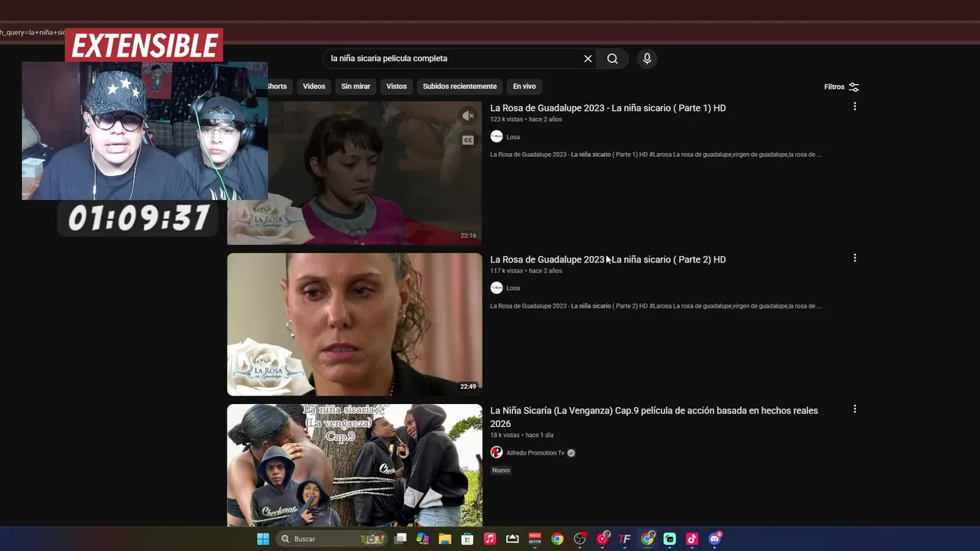980x551 pixels.
Task: Open the Voicemeeter app in taskbar
Action: pos(535,539)
